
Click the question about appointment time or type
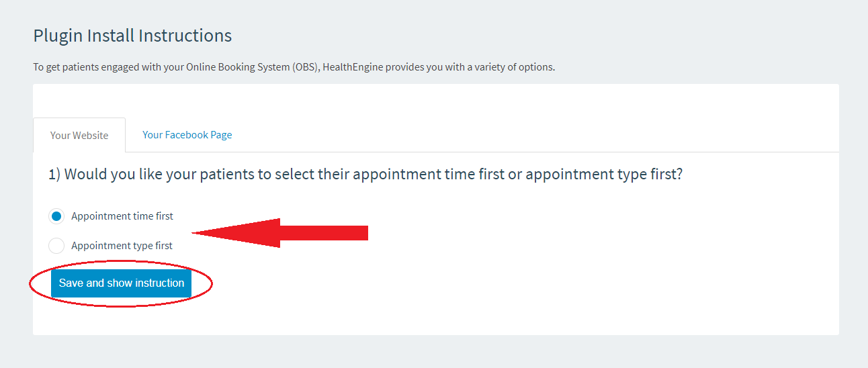tap(365, 175)
